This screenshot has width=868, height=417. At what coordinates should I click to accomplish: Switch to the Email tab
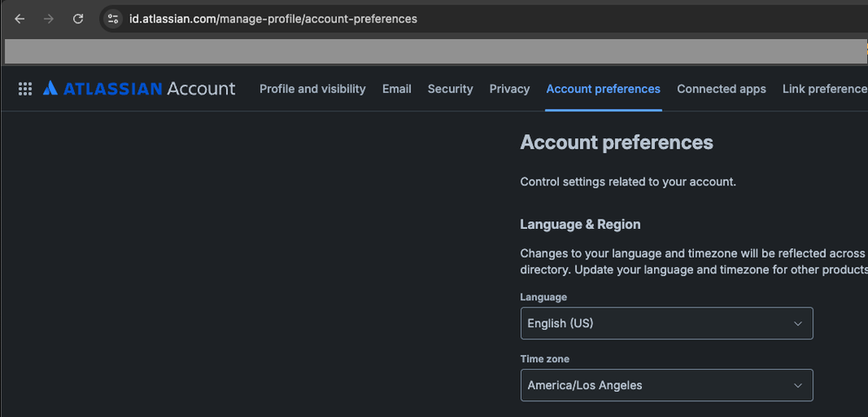(397, 89)
